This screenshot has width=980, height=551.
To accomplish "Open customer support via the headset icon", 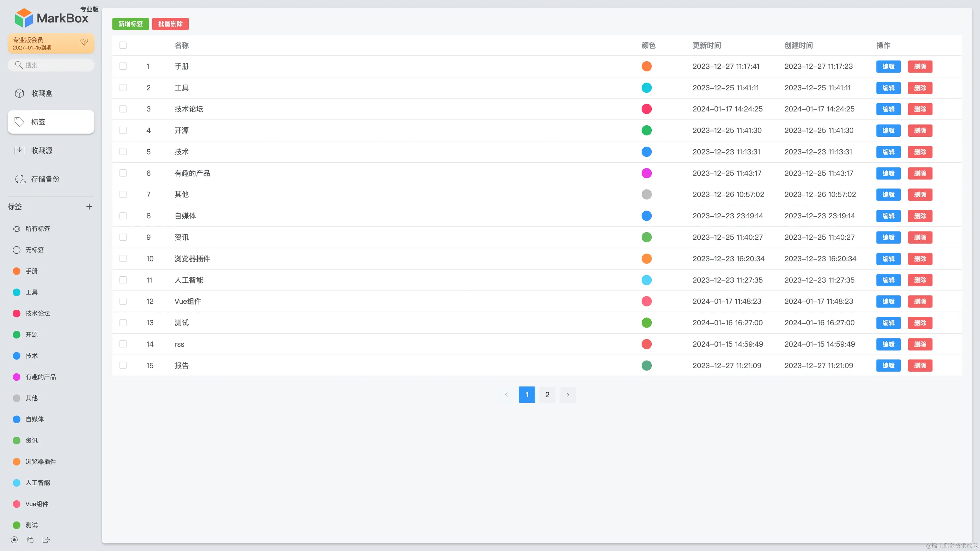I will coord(30,540).
